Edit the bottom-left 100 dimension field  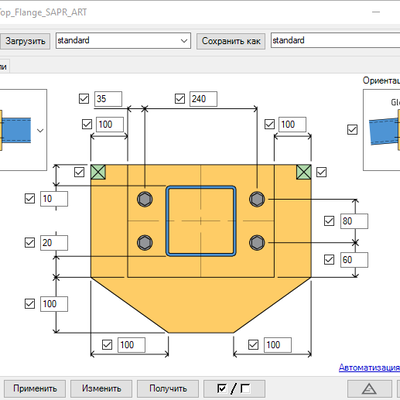coord(131,345)
